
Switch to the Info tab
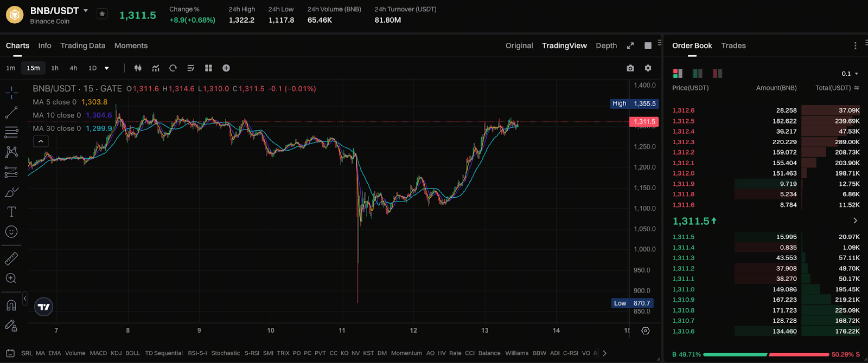(44, 46)
